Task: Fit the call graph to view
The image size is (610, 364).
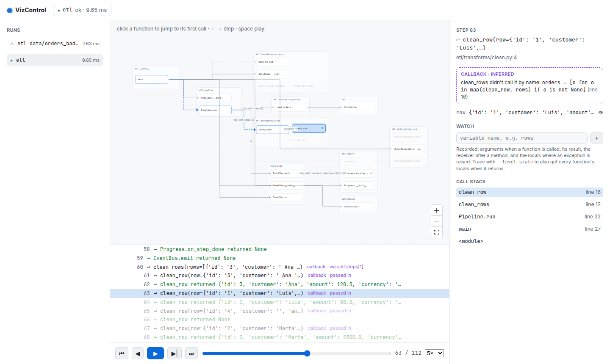Action: [x=437, y=232]
